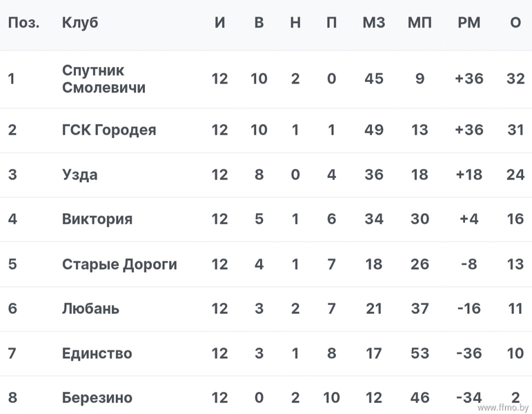Select the МЗ goals-scored header
The width and height of the screenshot is (532, 414).
click(374, 23)
